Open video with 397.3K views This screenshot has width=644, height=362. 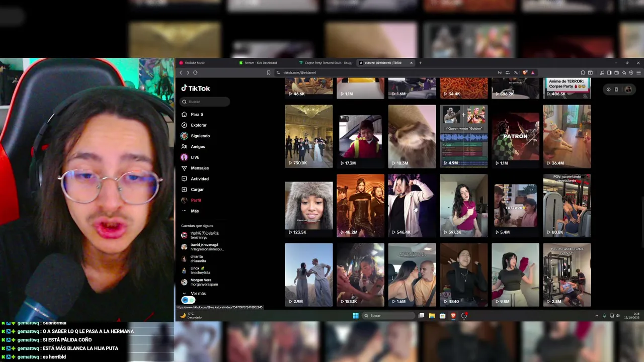[x=464, y=206]
